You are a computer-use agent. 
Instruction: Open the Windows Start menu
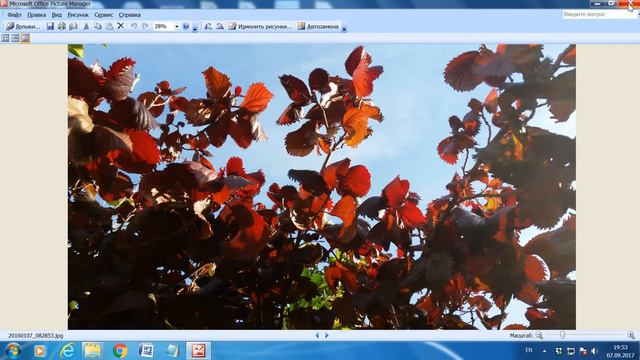coord(13,351)
